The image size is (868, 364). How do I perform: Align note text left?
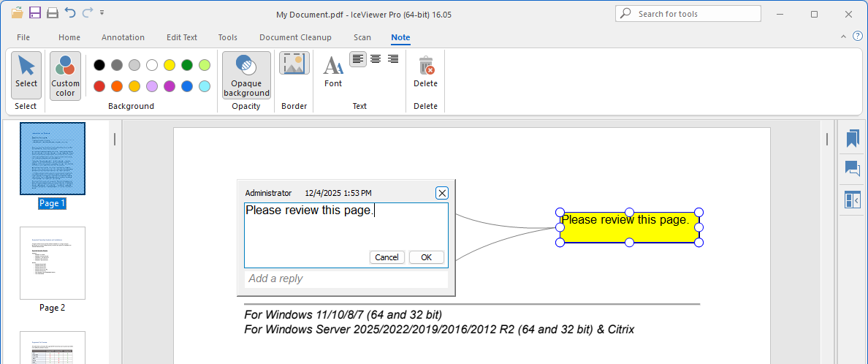pos(357,58)
